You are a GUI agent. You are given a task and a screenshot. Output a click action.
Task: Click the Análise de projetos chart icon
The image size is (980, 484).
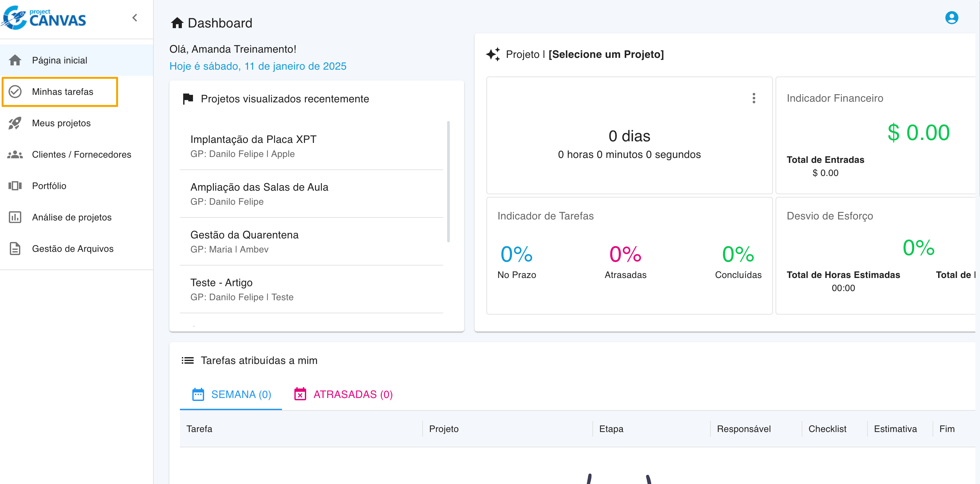(x=15, y=217)
